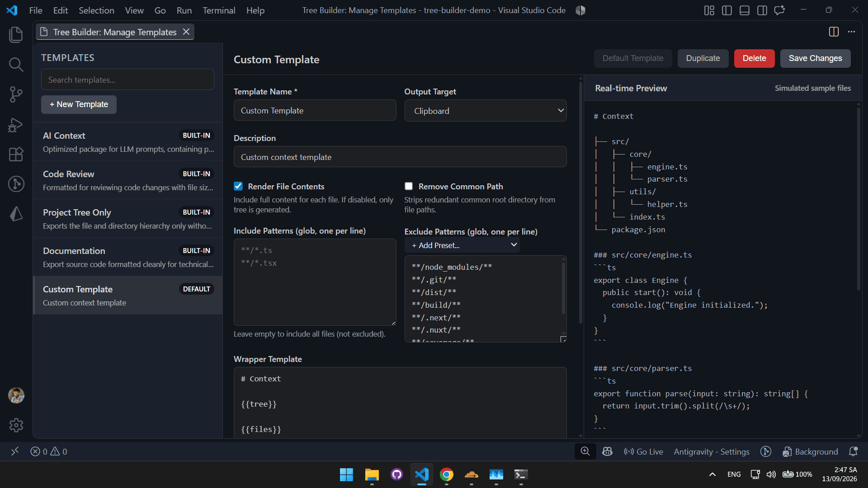Open Background status bar item
Screen dimensions: 868x488
pyautogui.click(x=810, y=451)
